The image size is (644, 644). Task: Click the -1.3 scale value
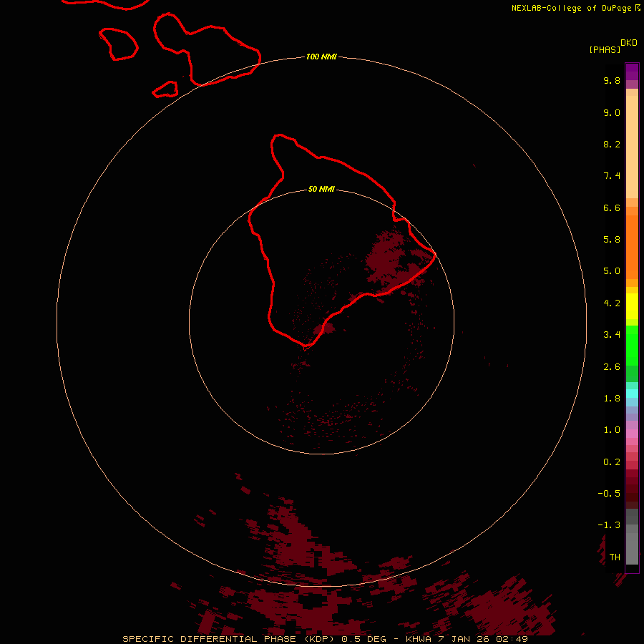609,525
